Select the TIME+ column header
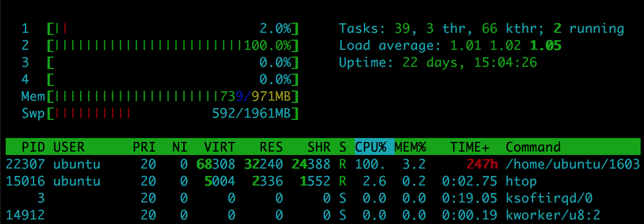 click(x=473, y=147)
